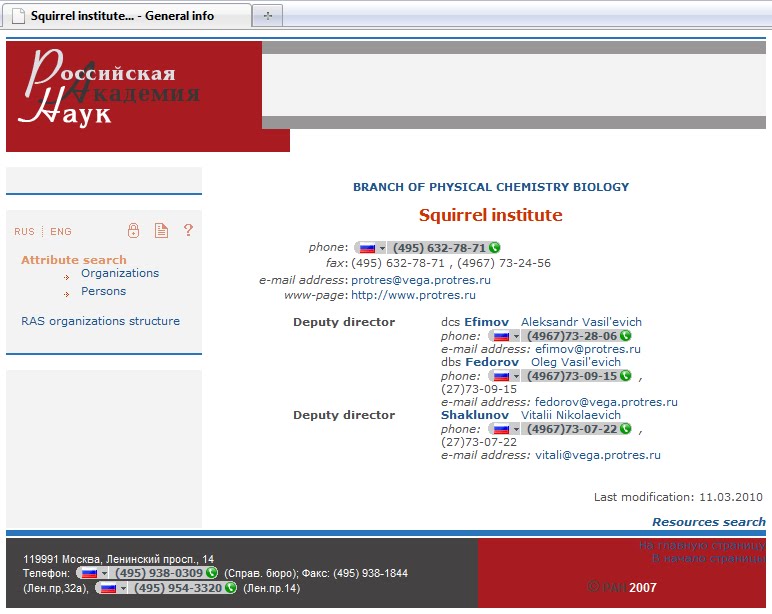This screenshot has height=614, width=772.
Task: Click phone number (495) 632-78-71
Action: click(x=439, y=248)
